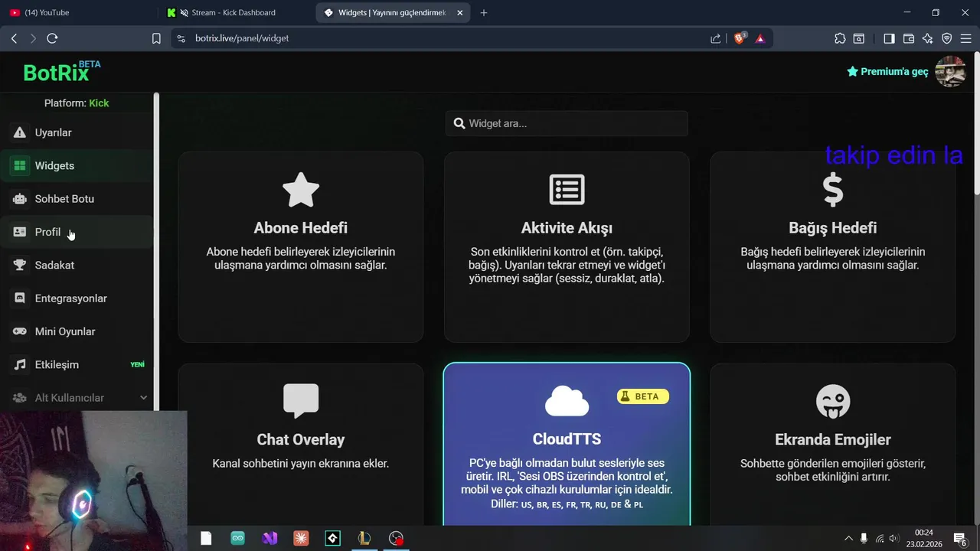Screen dimensions: 980x551
Task: Click the list icon on Aktivite Akışı card
Action: (567, 190)
